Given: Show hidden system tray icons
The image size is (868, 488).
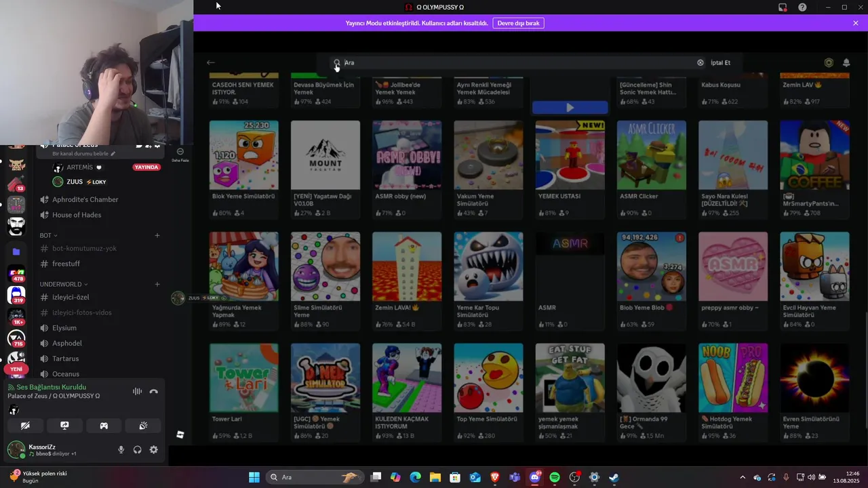Looking at the screenshot, I should pyautogui.click(x=743, y=477).
